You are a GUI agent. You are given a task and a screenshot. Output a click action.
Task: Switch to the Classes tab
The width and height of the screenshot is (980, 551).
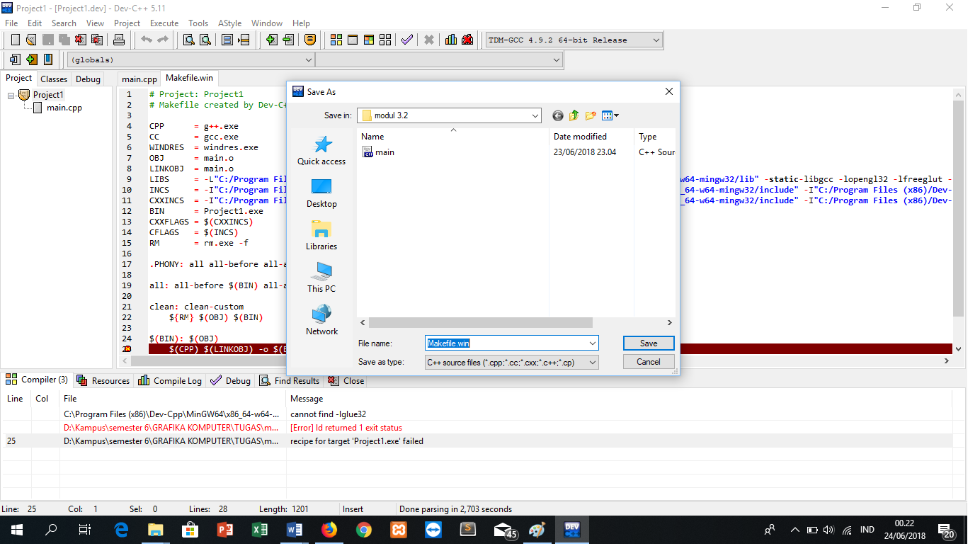coord(54,79)
